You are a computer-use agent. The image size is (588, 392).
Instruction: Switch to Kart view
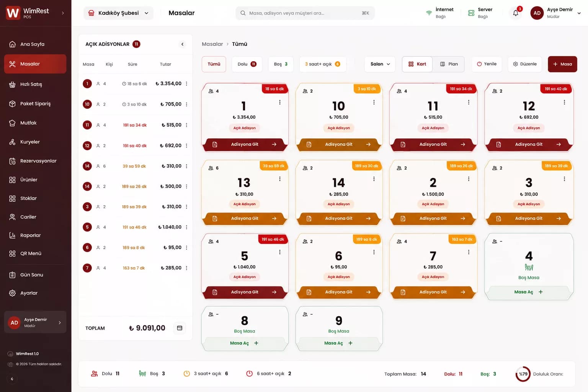(417, 64)
